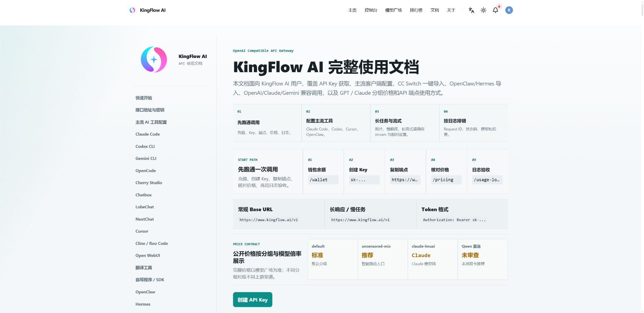Open 自写程序 / SDK sidebar link
The image size is (644, 313).
coord(150,280)
